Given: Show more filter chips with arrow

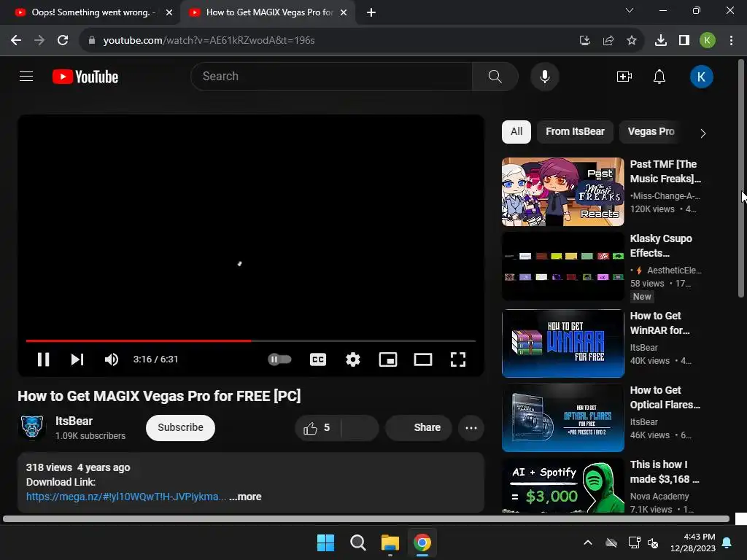Looking at the screenshot, I should click(703, 133).
